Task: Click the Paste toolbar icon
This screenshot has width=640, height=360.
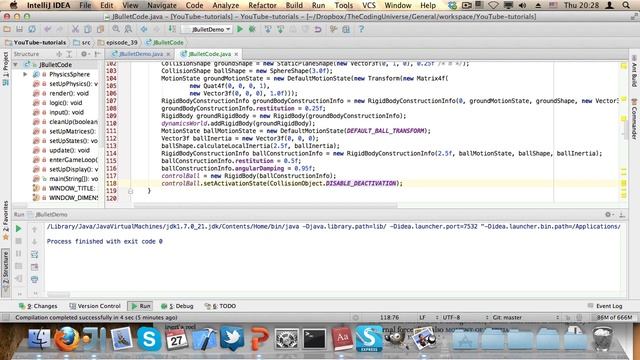Action: [x=100, y=29]
